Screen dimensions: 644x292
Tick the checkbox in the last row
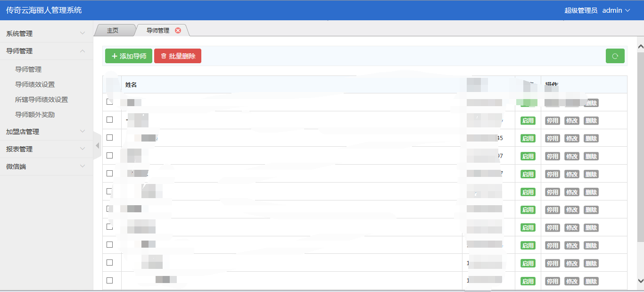click(x=110, y=280)
